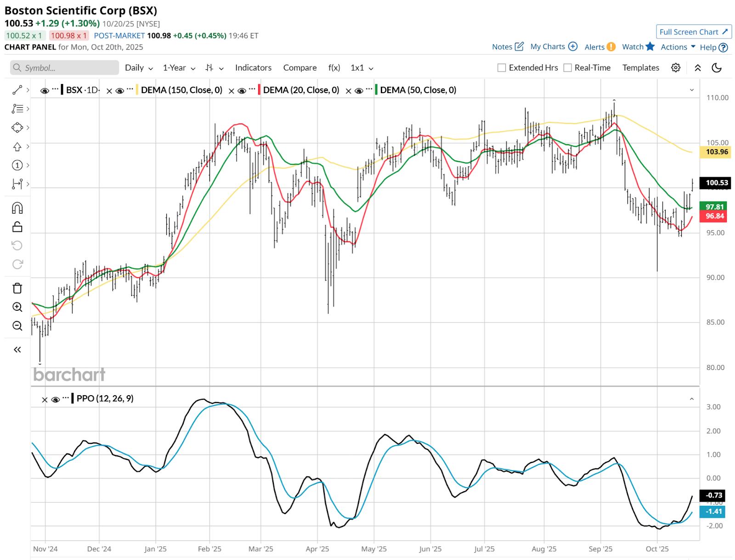Toggle visibility of BSX price series
This screenshot has width=735, height=560.
45,91
